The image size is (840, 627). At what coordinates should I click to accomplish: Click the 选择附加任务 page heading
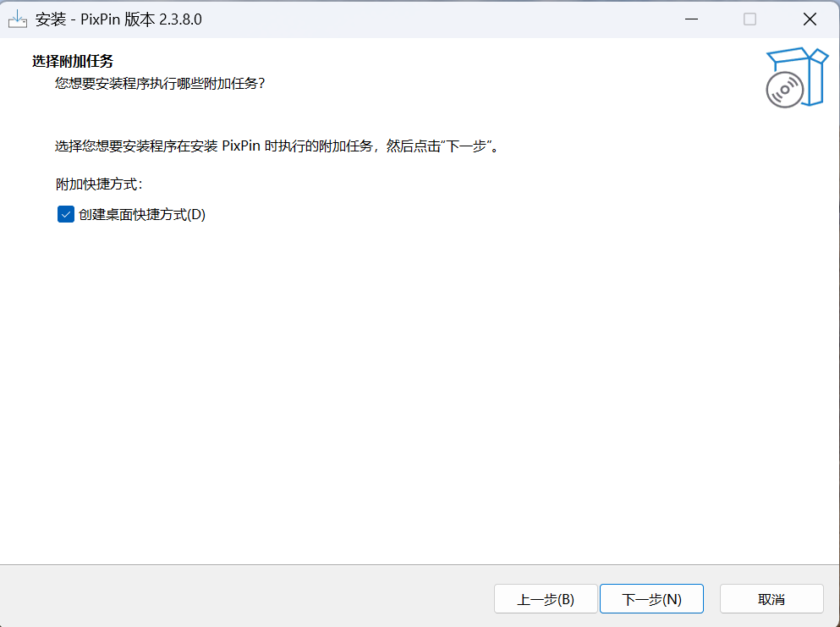[73, 61]
